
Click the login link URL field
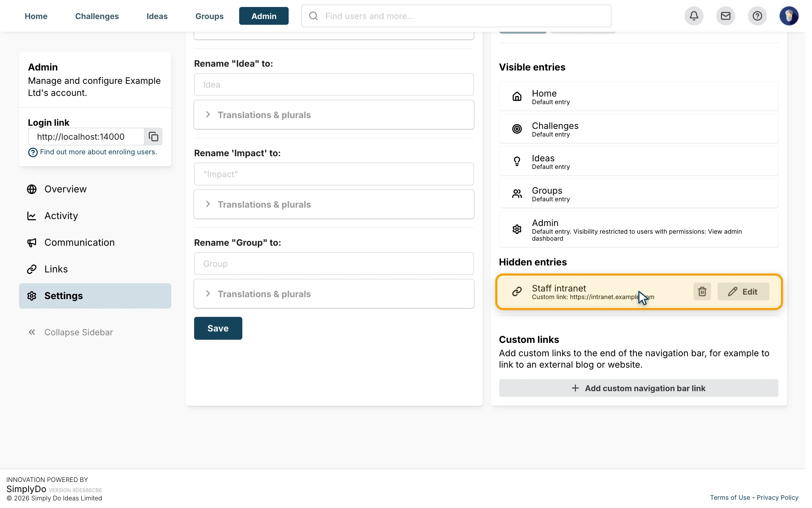[86, 137]
